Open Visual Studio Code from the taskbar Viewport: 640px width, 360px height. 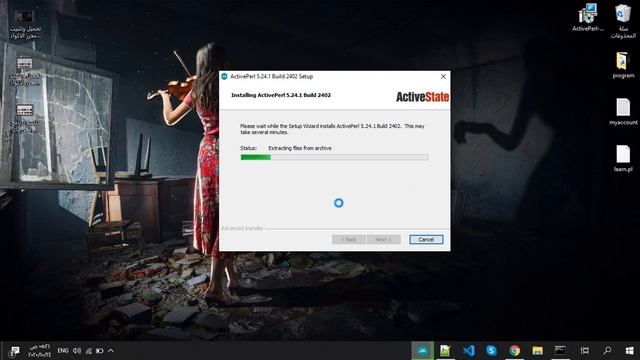(469, 351)
